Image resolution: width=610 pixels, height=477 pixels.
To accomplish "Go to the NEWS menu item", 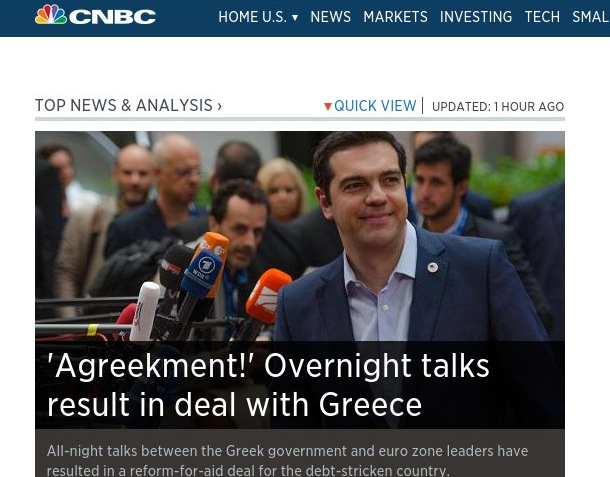I will (330, 17).
